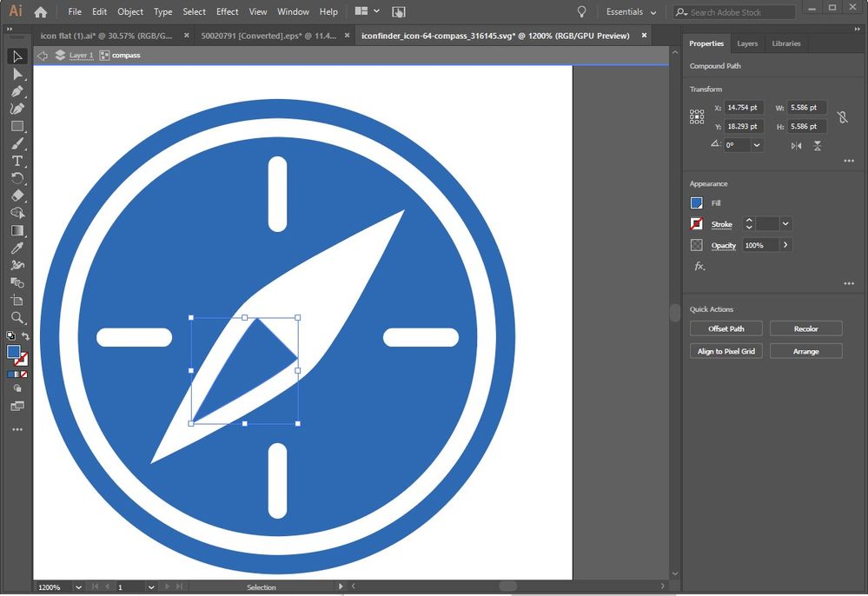Viewport: 868px width, 596px height.
Task: Select the Rectangle tool
Action: click(x=17, y=126)
